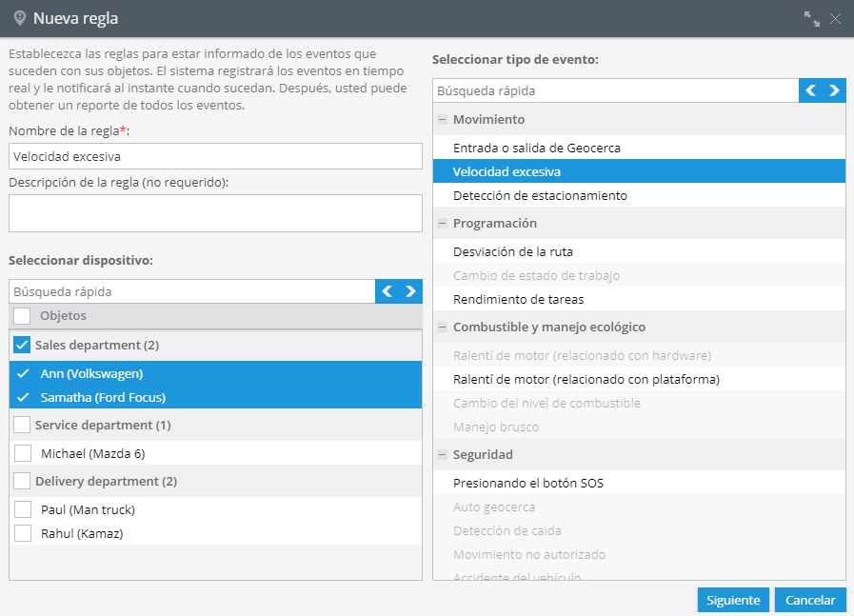Click the Descripción de la regla text area
The width and height of the screenshot is (854, 616).
pos(216,213)
